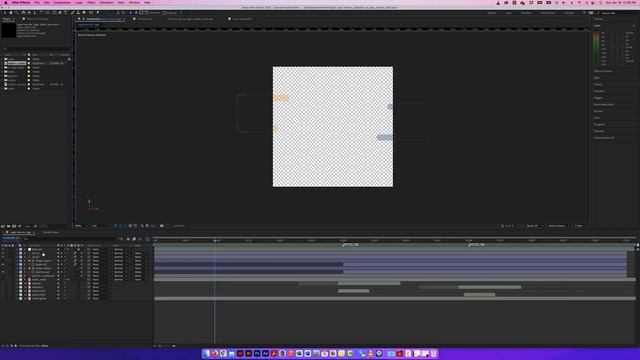Open the Trash in the Dock
Screen dimensions: 640x360
click(x=434, y=353)
